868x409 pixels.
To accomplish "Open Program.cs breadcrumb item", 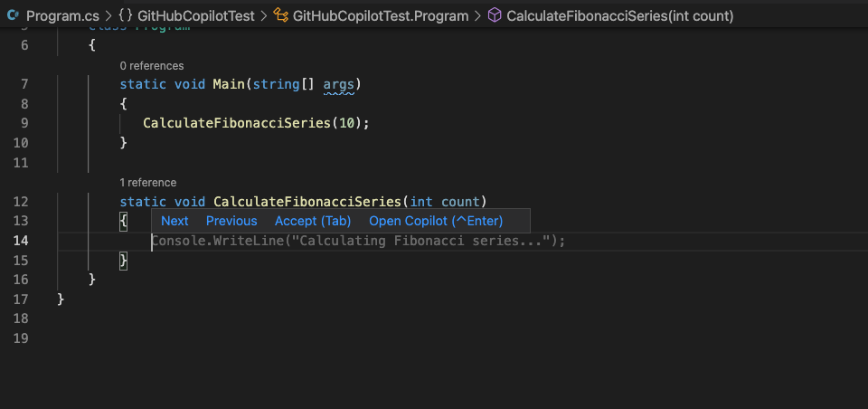I will point(63,16).
